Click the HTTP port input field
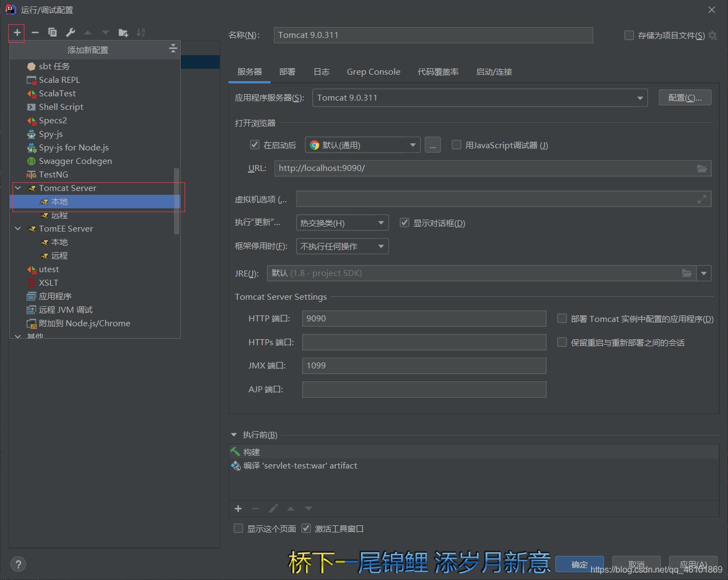 tap(423, 319)
